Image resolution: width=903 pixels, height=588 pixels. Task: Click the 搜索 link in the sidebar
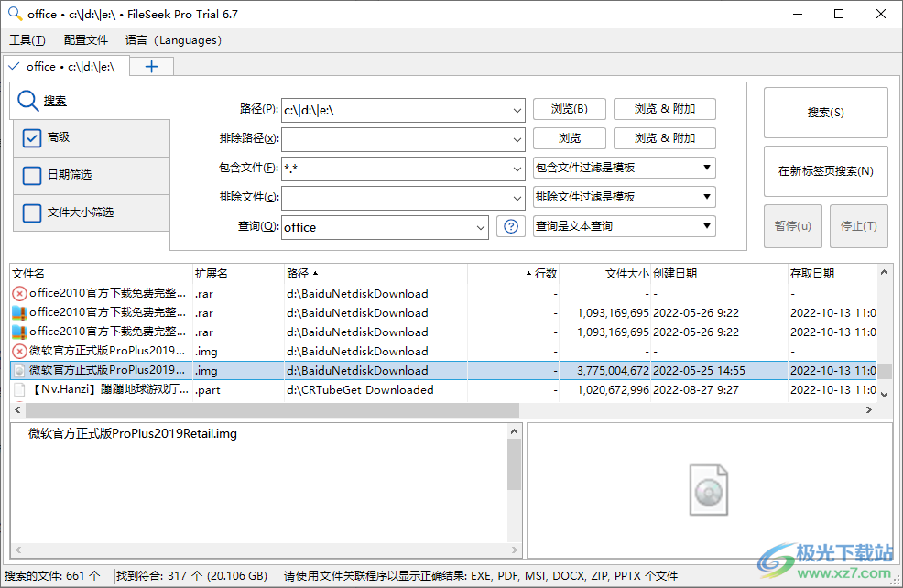coord(55,101)
